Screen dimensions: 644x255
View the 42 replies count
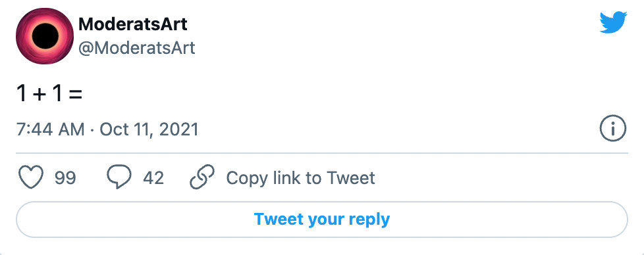tap(153, 178)
